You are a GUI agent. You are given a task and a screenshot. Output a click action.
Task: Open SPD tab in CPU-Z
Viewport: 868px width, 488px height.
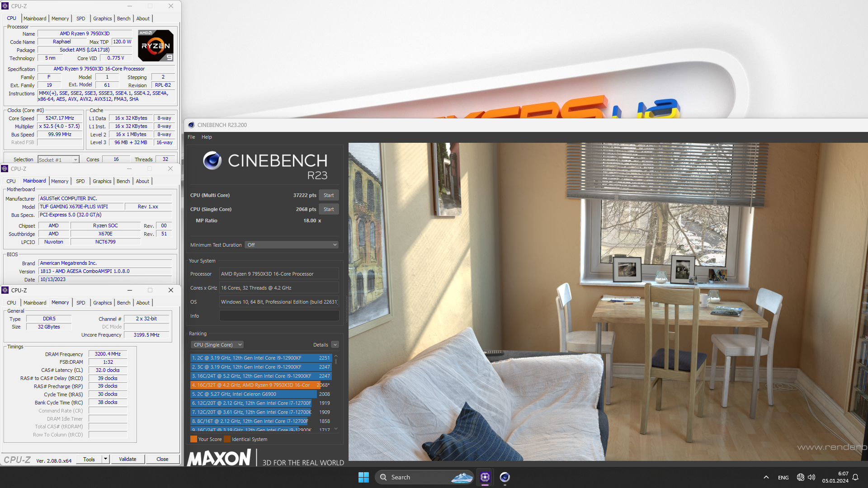point(81,18)
